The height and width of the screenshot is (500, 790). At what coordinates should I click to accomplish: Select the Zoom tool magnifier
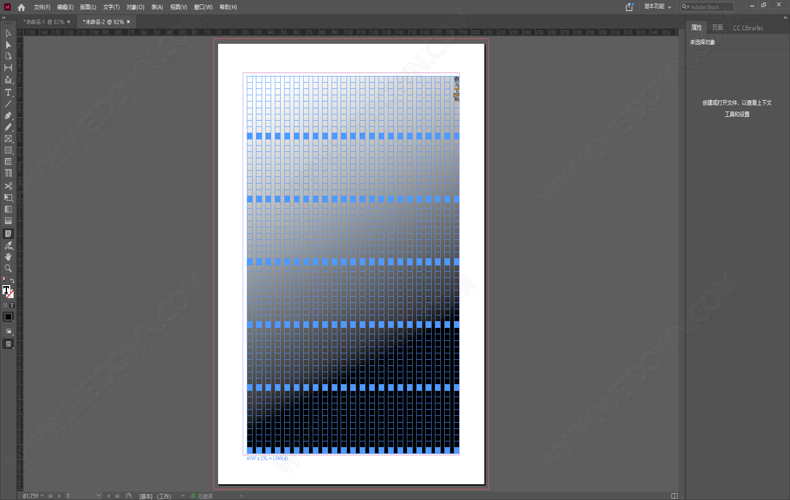(x=8, y=269)
